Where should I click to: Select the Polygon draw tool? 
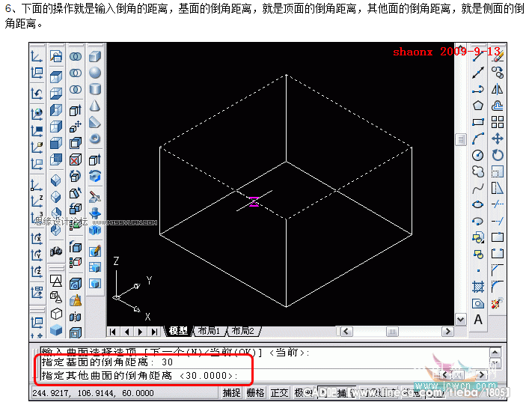(478, 106)
